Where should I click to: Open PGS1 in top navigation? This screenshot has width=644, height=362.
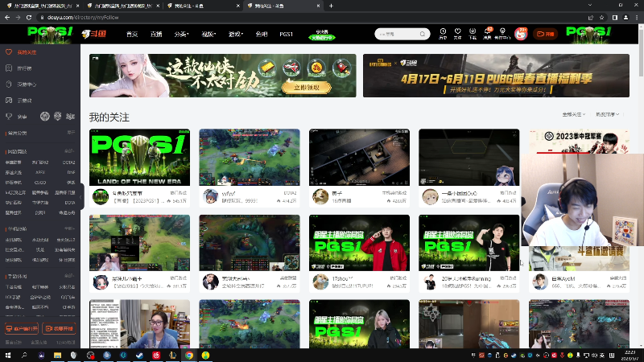(287, 34)
